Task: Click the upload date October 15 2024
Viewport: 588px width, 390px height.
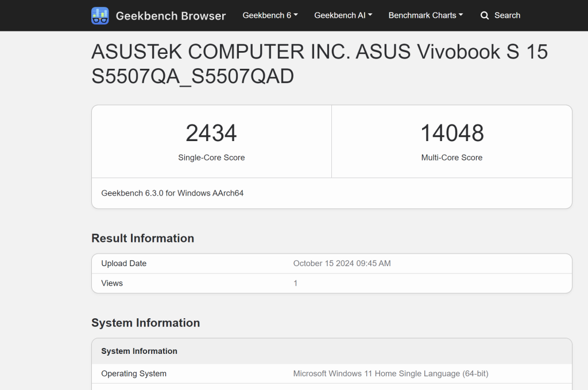Action: point(342,263)
